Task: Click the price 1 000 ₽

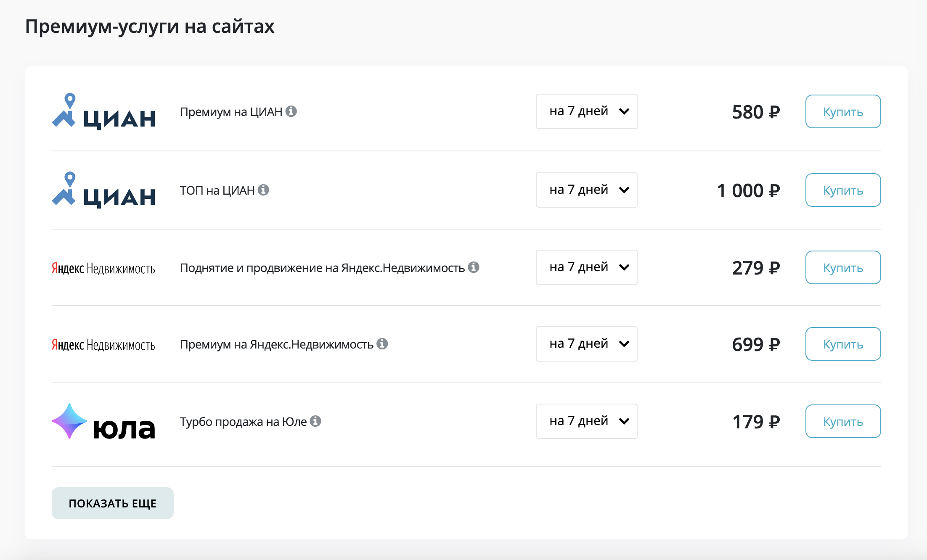Action: [x=749, y=190]
